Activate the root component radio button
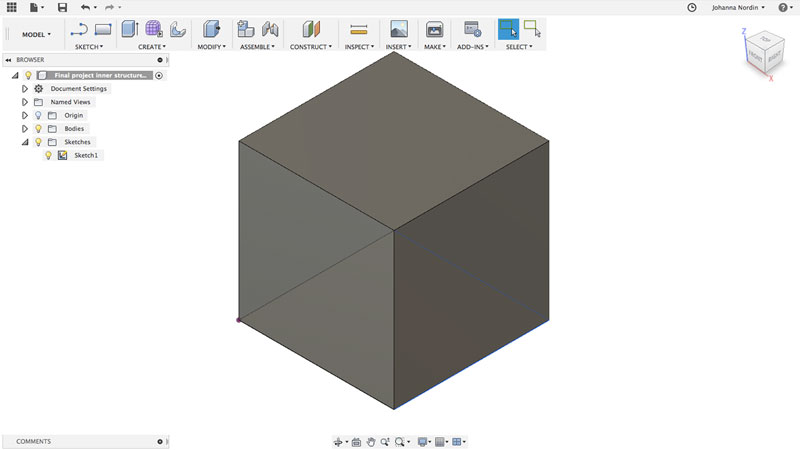The height and width of the screenshot is (450, 800). [x=159, y=76]
